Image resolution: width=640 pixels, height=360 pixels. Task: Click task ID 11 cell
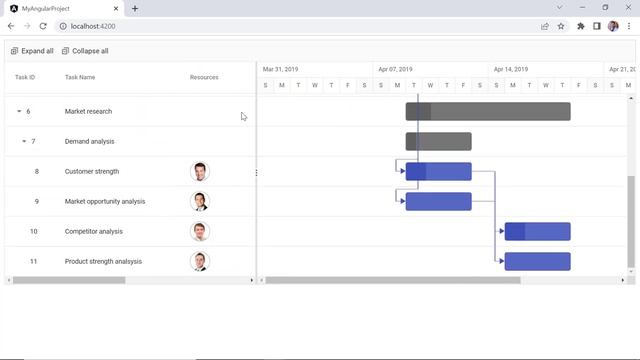(33, 261)
